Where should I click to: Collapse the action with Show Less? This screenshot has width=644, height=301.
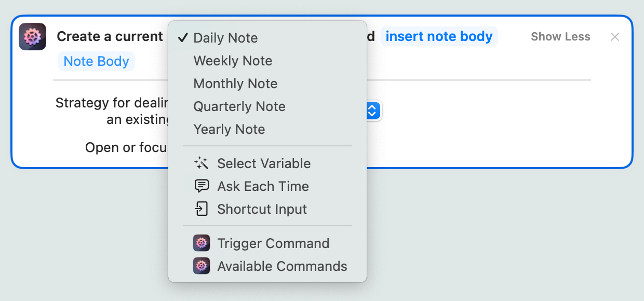560,37
